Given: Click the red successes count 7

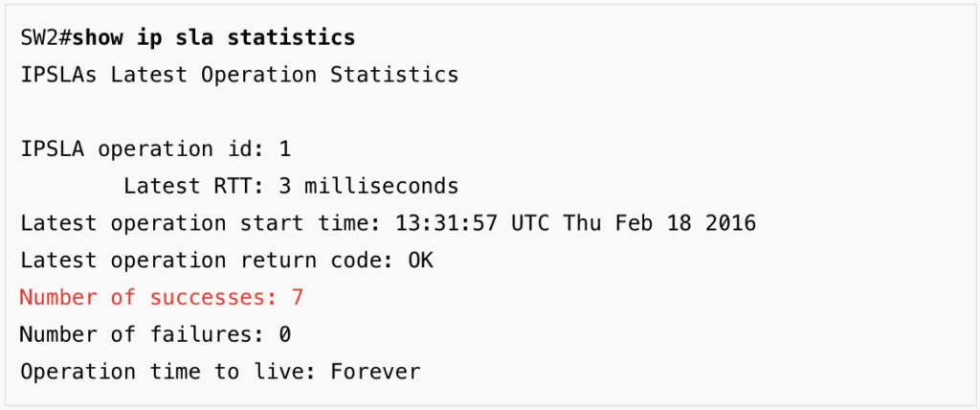Looking at the screenshot, I should pos(298,297).
